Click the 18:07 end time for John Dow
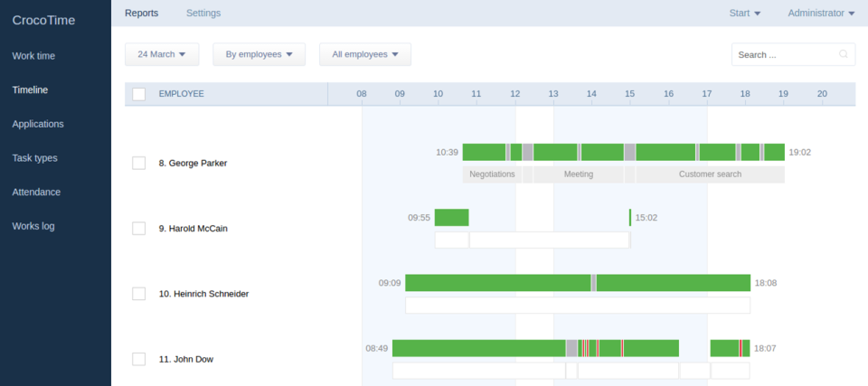This screenshot has height=386, width=868. tap(765, 348)
